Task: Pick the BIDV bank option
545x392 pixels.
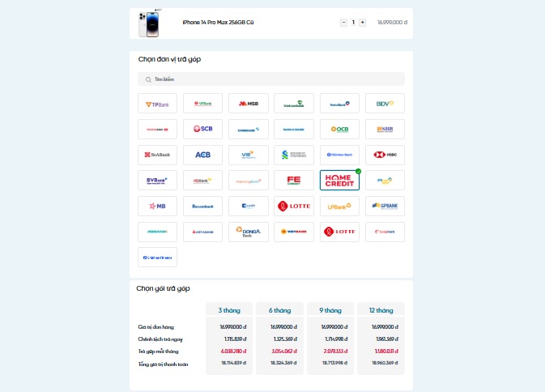Action: (385, 104)
